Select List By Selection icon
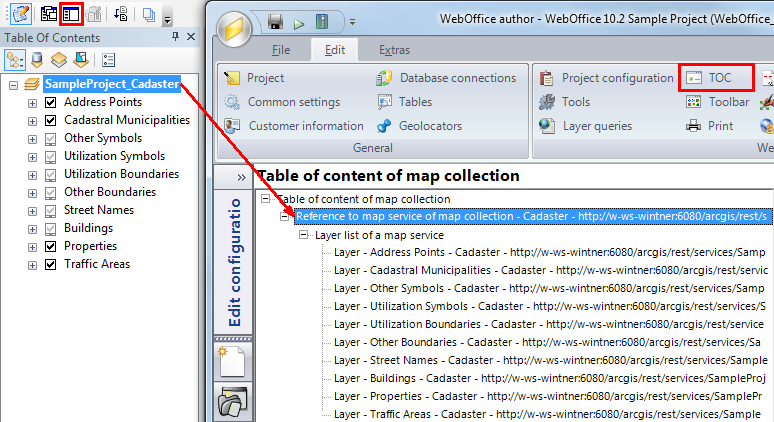This screenshot has width=774, height=422. coord(81,60)
